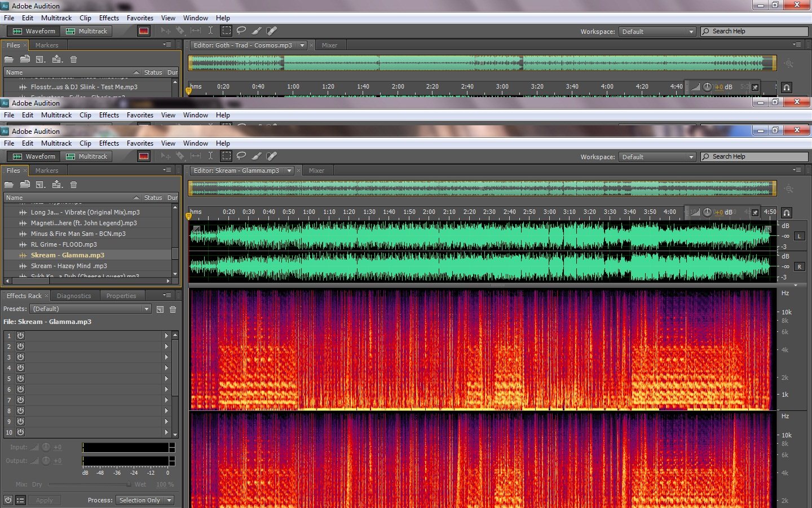Select Lasso Selection tool in Skream window

click(x=241, y=156)
